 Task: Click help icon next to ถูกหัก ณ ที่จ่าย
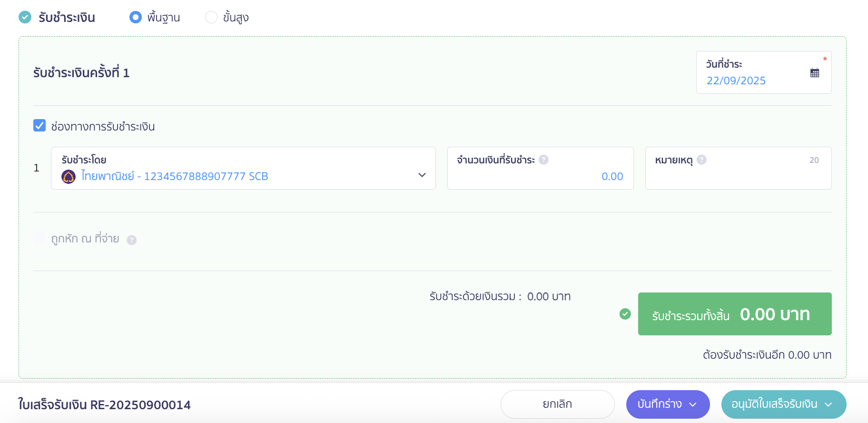(x=132, y=240)
